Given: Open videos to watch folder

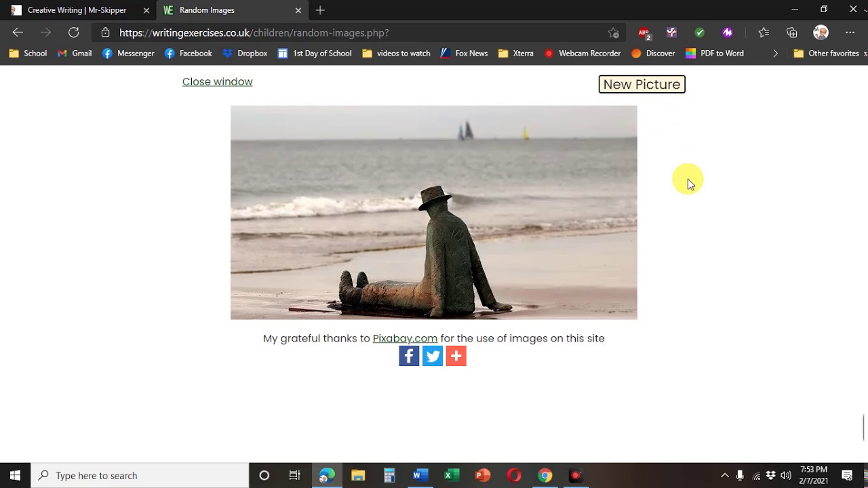Looking at the screenshot, I should 396,54.
